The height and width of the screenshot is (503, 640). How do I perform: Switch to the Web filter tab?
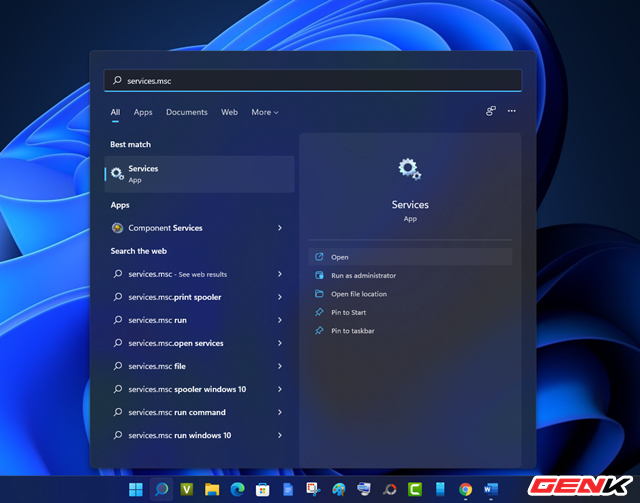(x=229, y=112)
